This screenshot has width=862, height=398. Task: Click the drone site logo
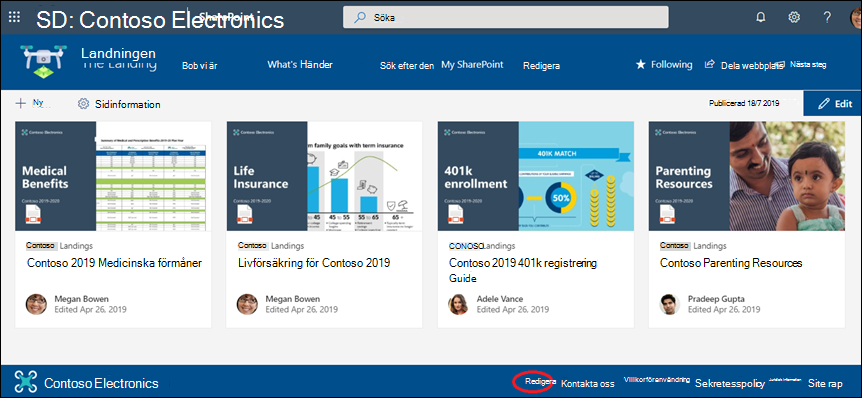[x=43, y=62]
